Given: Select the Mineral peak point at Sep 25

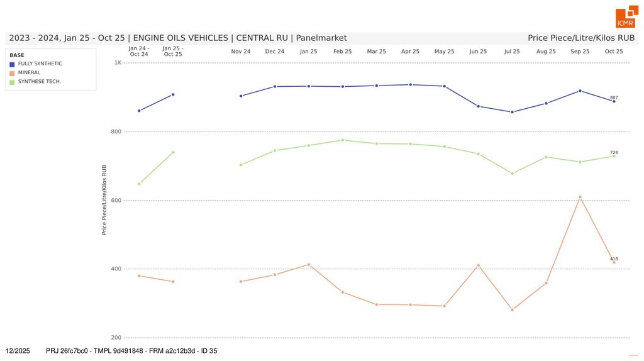Looking at the screenshot, I should [x=580, y=197].
